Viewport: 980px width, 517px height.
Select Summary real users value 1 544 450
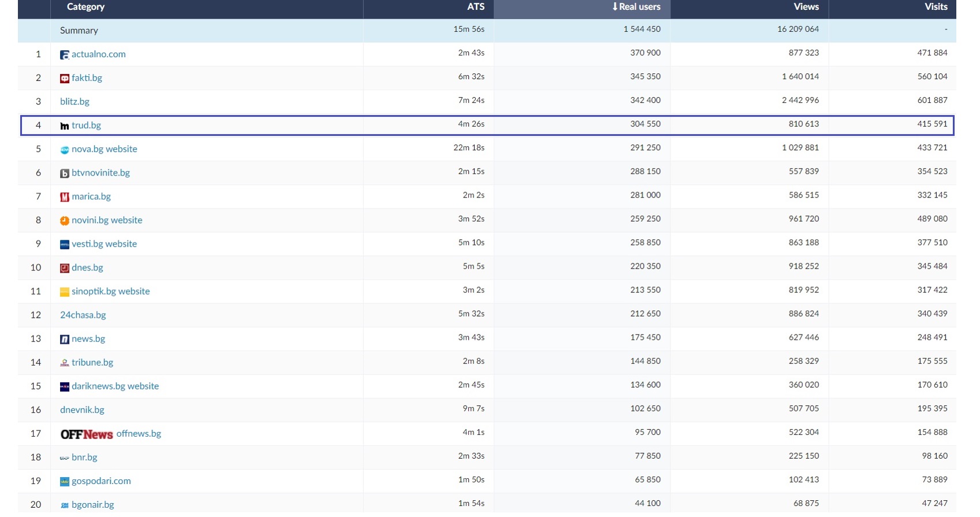pyautogui.click(x=642, y=29)
